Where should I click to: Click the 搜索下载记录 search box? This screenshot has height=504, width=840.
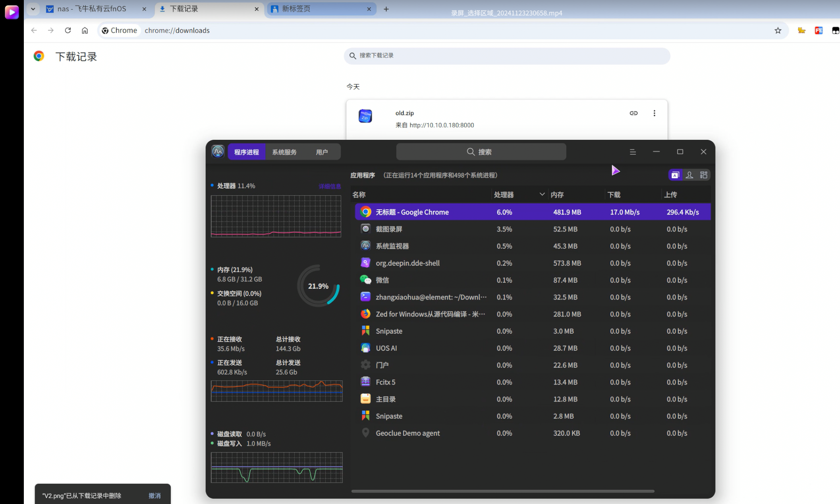coord(507,56)
